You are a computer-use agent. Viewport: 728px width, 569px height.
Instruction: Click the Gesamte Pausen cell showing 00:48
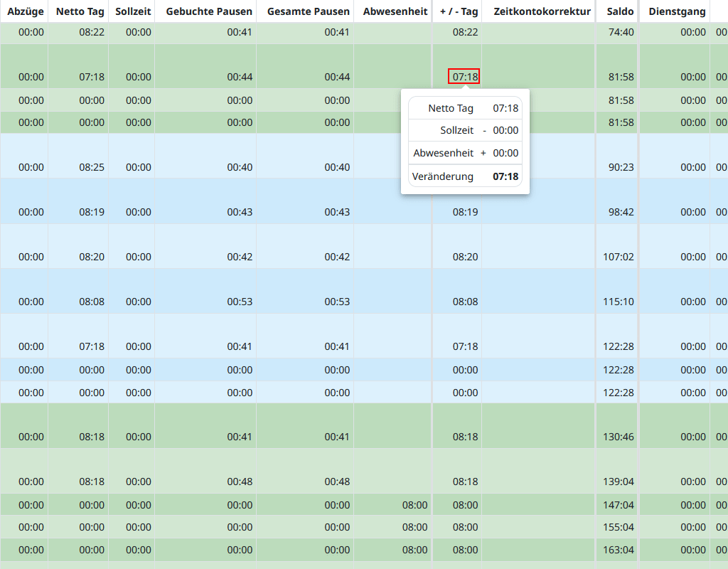337,482
